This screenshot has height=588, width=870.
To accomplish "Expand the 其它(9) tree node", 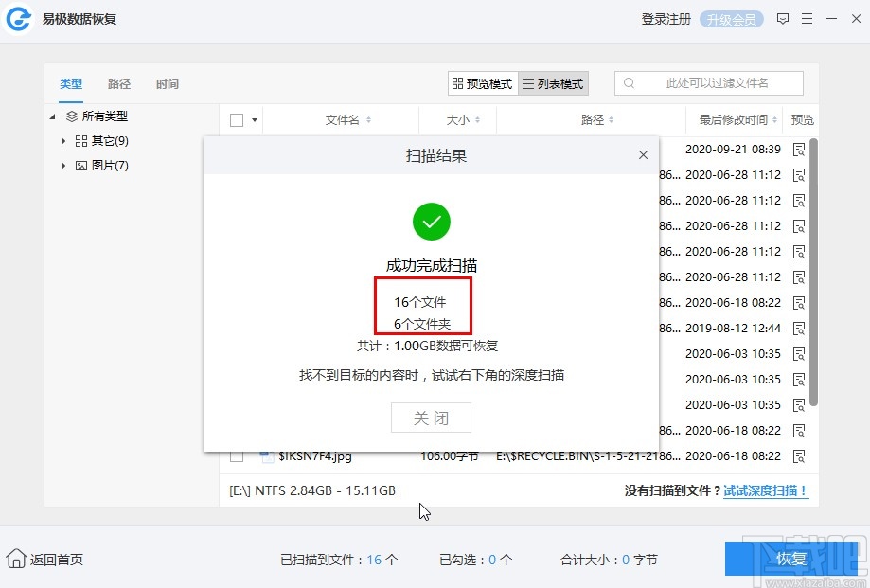I will (x=63, y=141).
